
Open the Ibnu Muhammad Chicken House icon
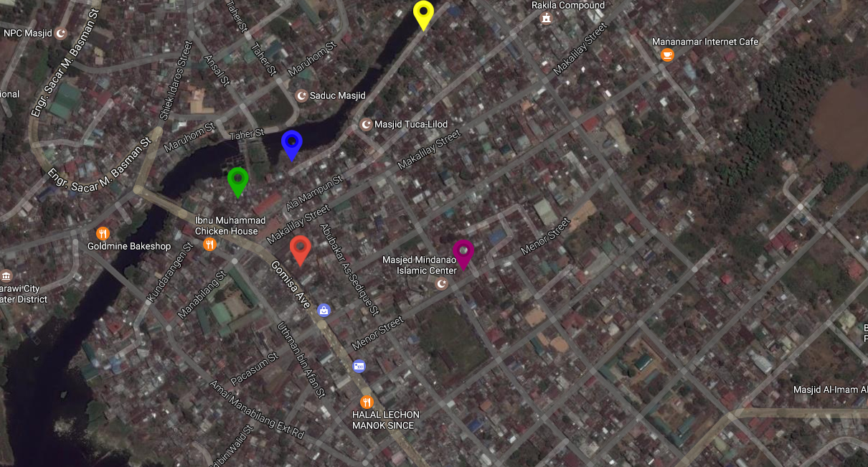pyautogui.click(x=209, y=245)
